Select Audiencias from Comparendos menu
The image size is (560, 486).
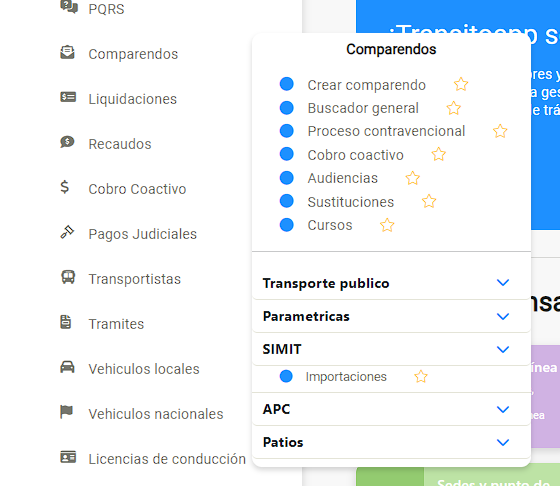342,178
